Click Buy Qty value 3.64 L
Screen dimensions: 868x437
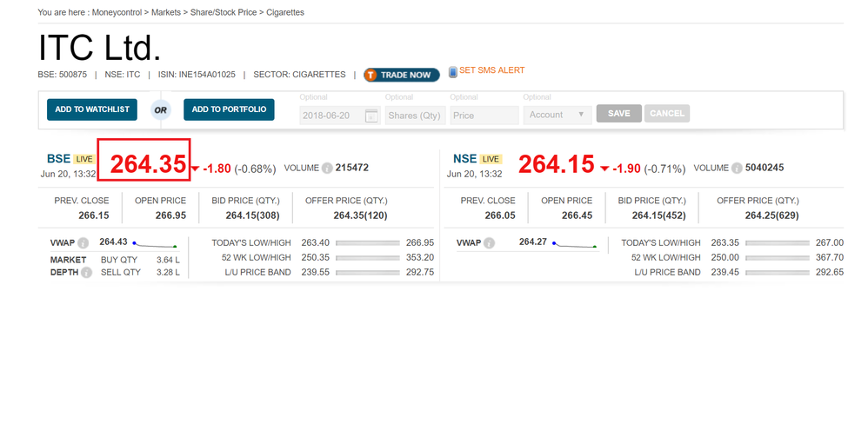pos(168,260)
